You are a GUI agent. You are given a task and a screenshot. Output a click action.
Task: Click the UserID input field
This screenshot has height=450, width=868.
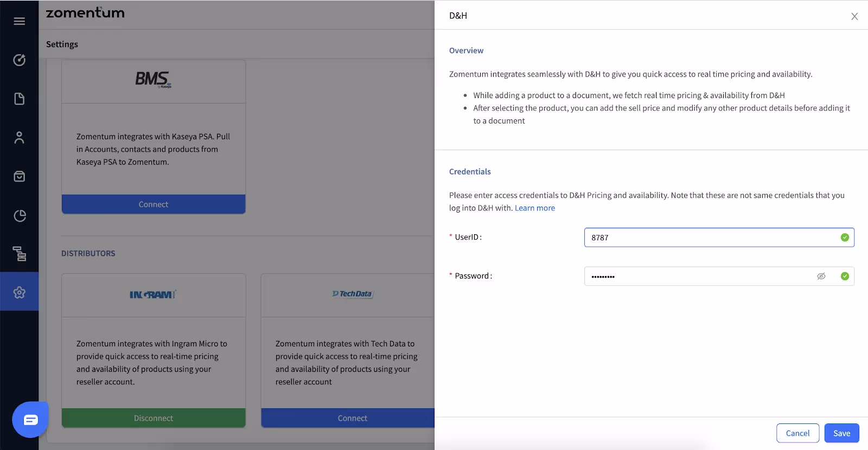pyautogui.click(x=719, y=237)
